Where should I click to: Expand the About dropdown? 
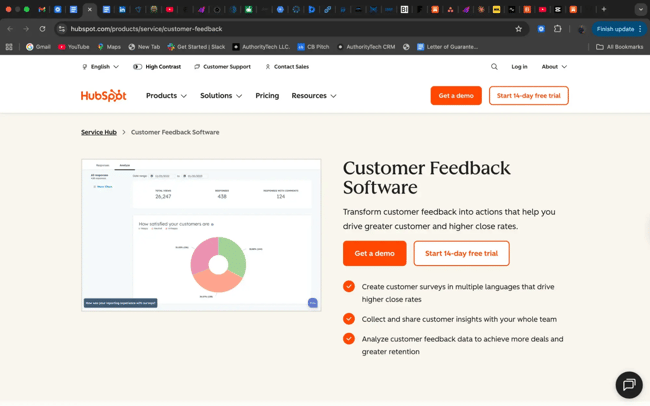[554, 66]
